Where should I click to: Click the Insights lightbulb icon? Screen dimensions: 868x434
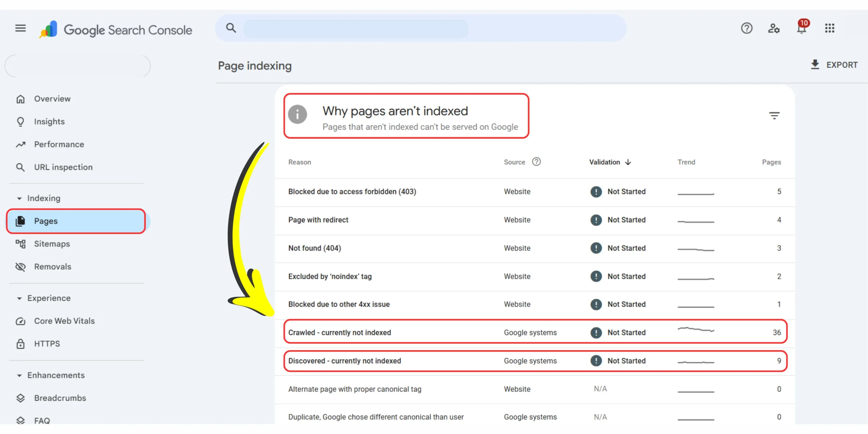tap(20, 121)
